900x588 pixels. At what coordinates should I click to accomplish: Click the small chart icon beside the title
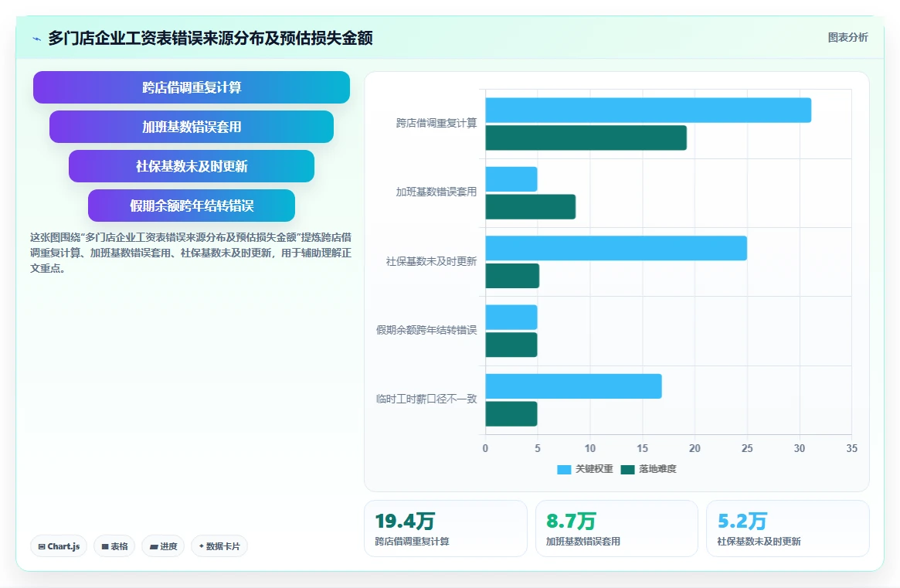pyautogui.click(x=37, y=39)
